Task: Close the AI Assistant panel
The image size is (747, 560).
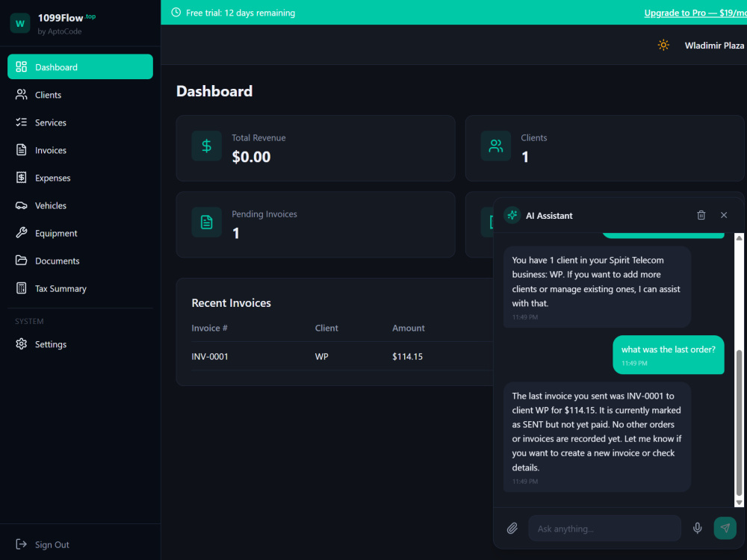Action: 724,215
